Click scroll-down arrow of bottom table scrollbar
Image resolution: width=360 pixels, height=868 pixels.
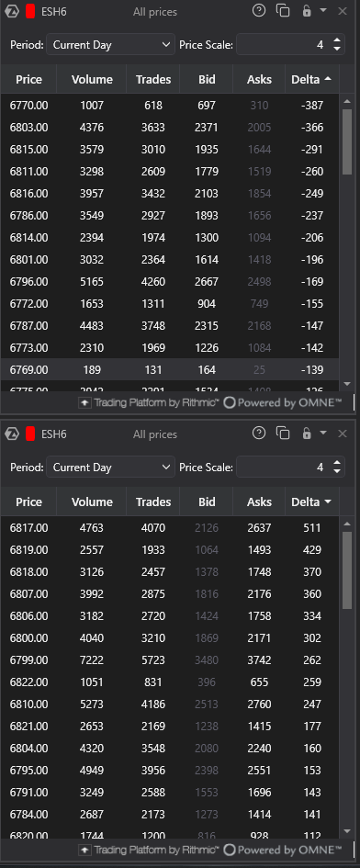coord(347,831)
